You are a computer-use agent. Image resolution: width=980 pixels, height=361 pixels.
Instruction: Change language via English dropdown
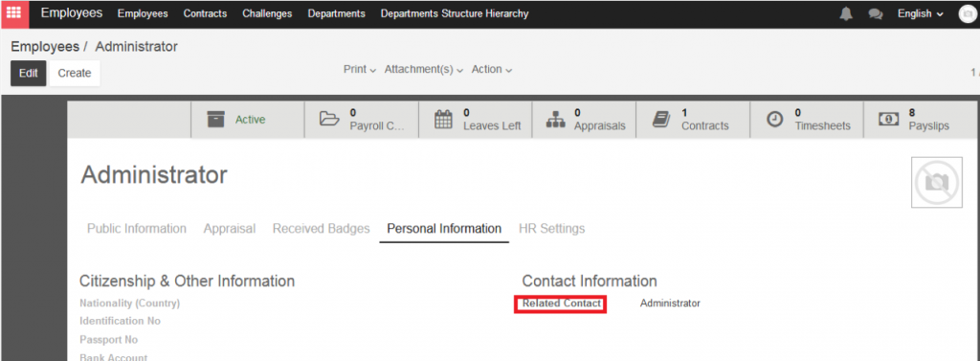(x=920, y=13)
